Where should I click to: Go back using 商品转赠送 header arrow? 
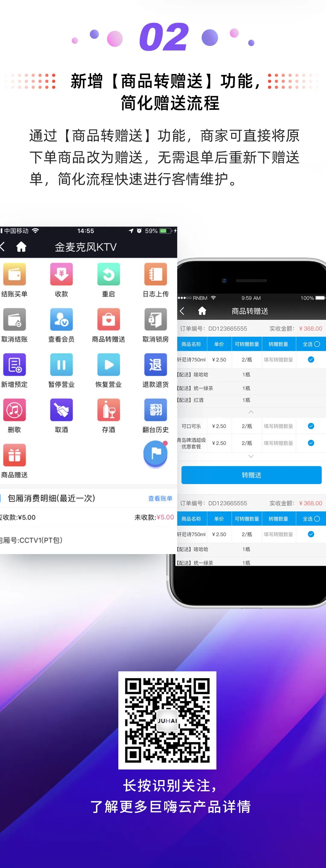click(182, 311)
